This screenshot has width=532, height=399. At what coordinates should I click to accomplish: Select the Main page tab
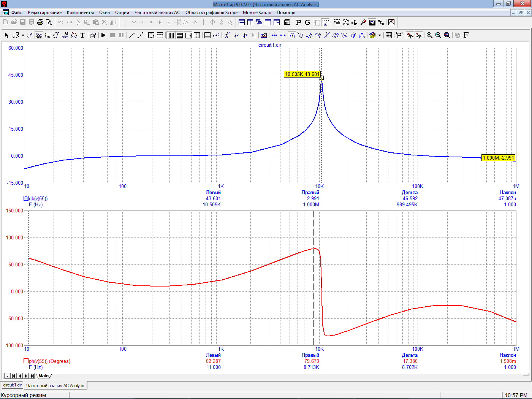point(44,376)
